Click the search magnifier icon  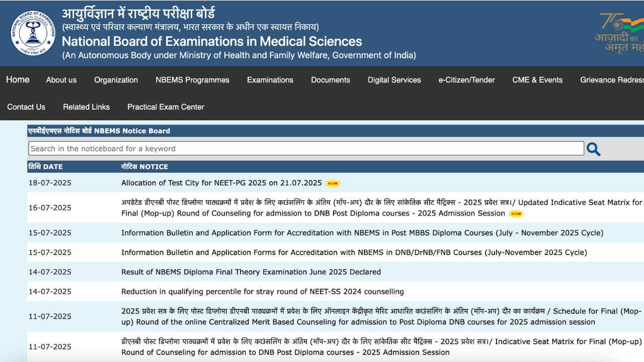coord(594,149)
